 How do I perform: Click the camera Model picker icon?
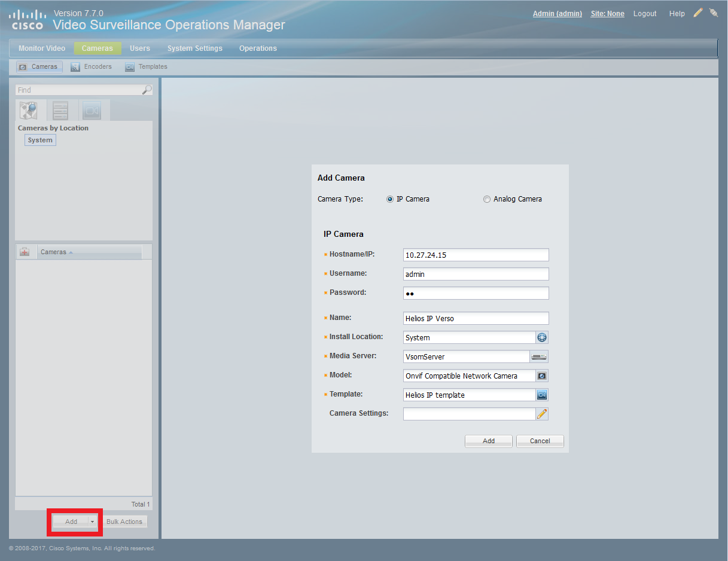pos(542,376)
